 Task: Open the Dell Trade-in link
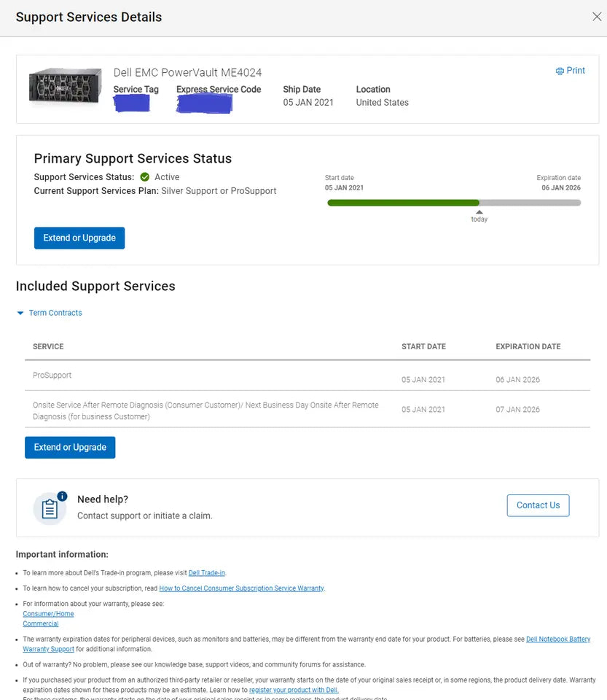[206, 572]
